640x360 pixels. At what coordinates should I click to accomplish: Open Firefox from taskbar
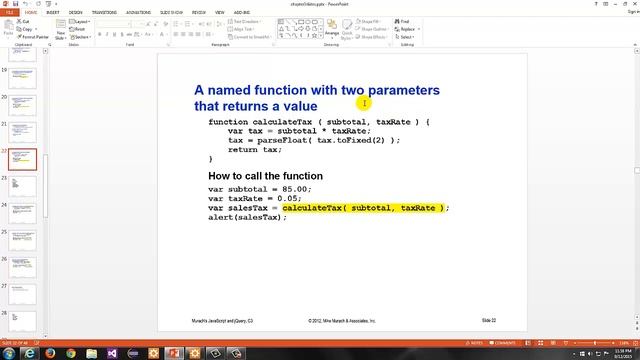click(50, 353)
